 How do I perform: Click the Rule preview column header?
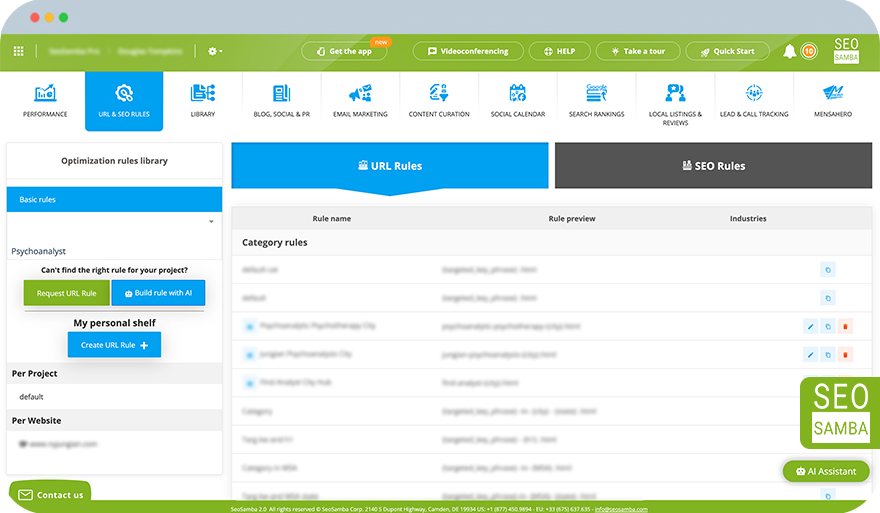tap(572, 218)
